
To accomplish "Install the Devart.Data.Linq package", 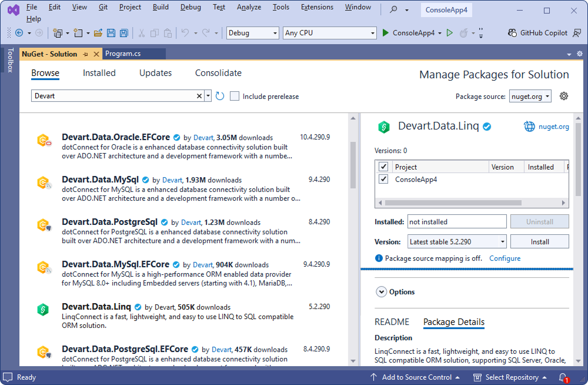I will click(x=539, y=241).
